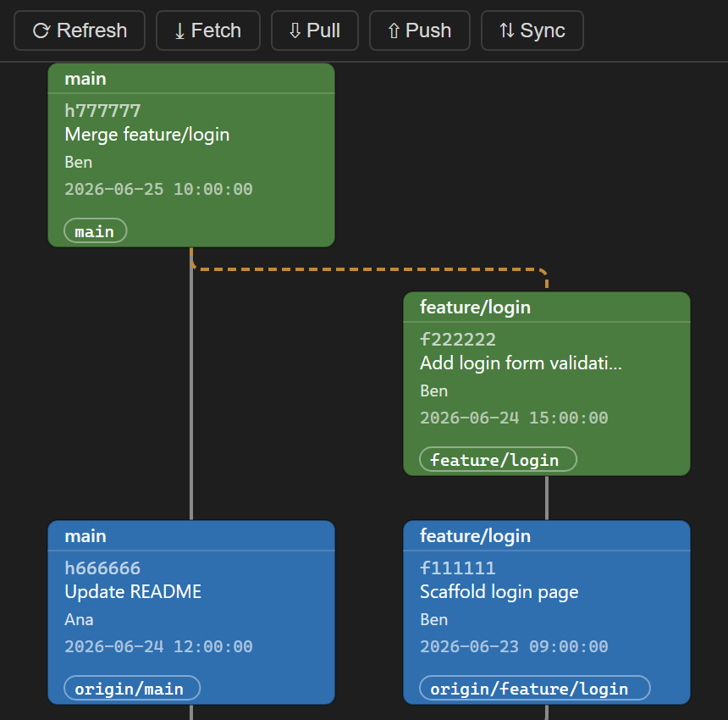The image size is (728, 720).
Task: Click author Ana on Update README commit
Action: (x=79, y=620)
